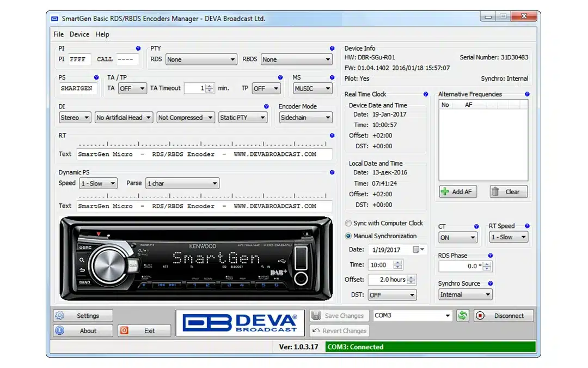Click the Alternative Frequencies help icon
The width and height of the screenshot is (588, 368).
click(527, 94)
